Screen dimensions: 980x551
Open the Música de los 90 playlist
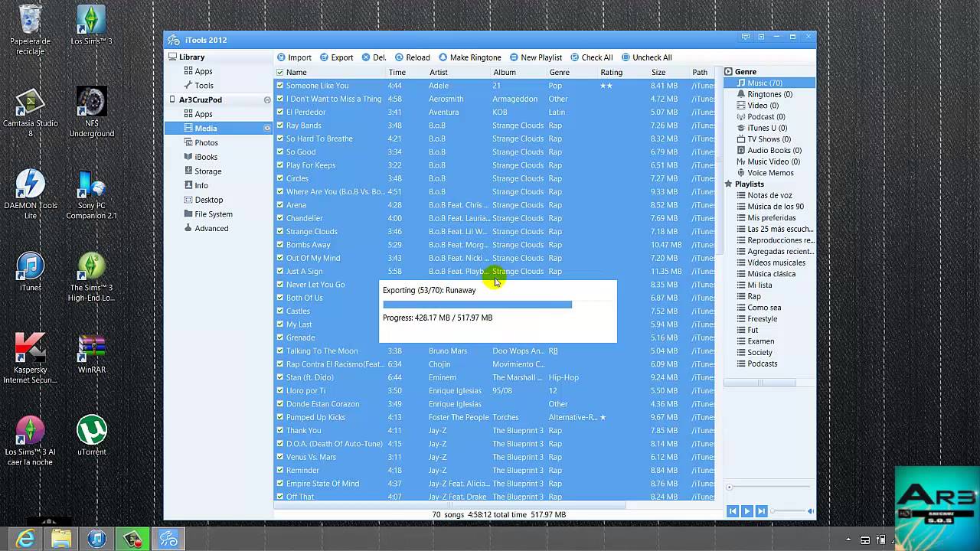tap(770, 207)
